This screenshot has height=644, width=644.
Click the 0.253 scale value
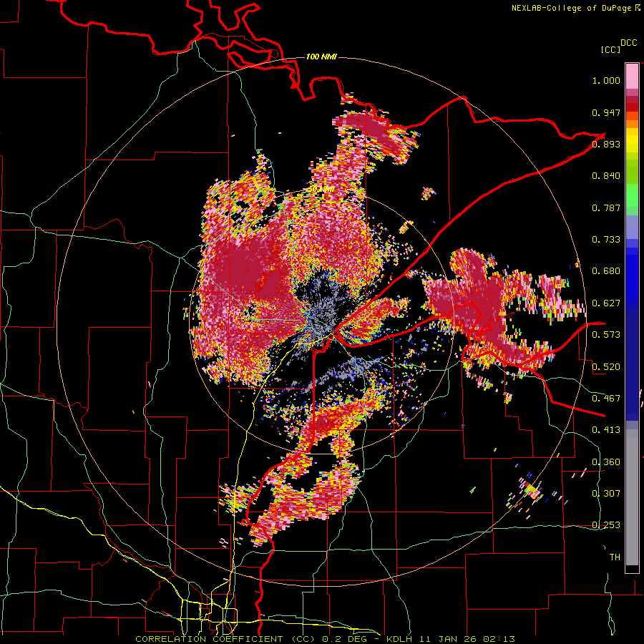606,525
